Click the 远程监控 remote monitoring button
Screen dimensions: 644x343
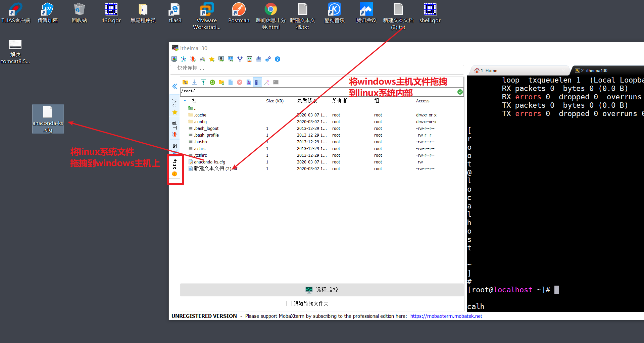pyautogui.click(x=322, y=290)
